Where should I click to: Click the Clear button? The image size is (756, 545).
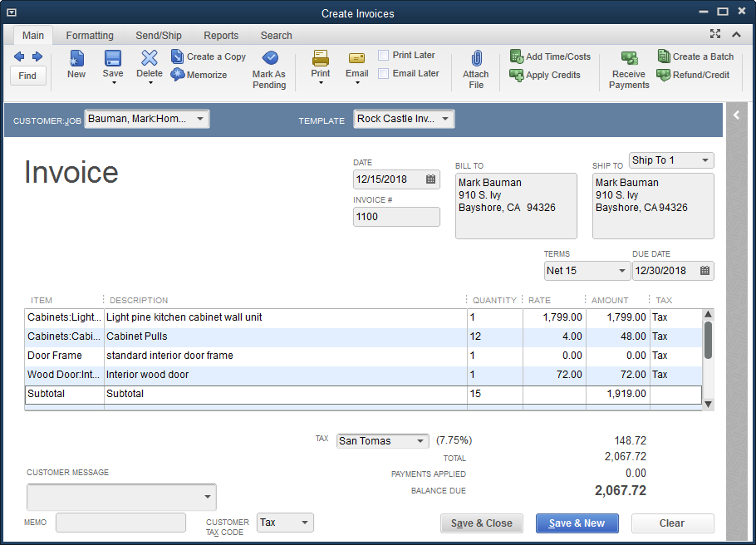pyautogui.click(x=672, y=523)
